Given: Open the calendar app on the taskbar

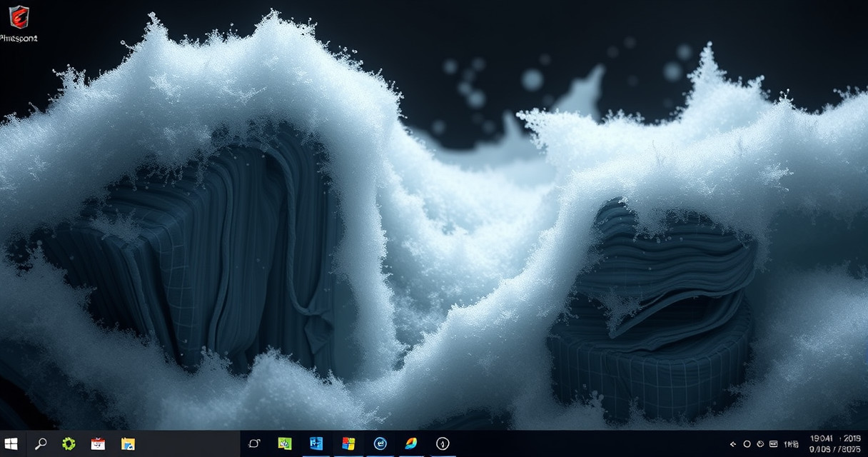Looking at the screenshot, I should click(98, 443).
